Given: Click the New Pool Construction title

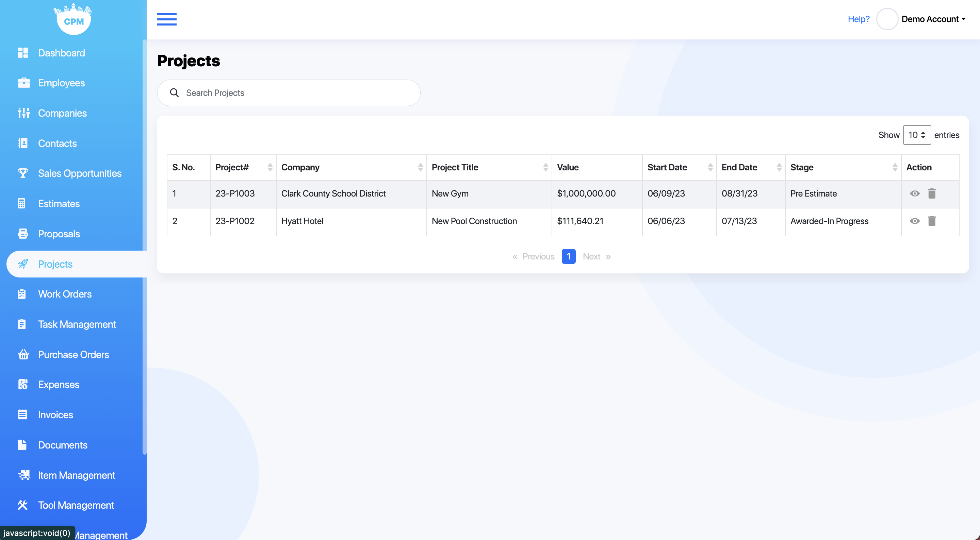Looking at the screenshot, I should [x=474, y=221].
